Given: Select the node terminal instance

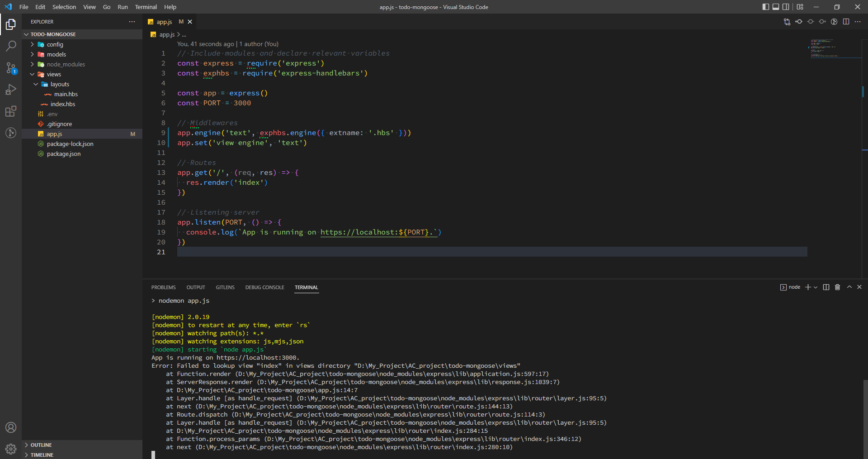Looking at the screenshot, I should [x=790, y=287].
